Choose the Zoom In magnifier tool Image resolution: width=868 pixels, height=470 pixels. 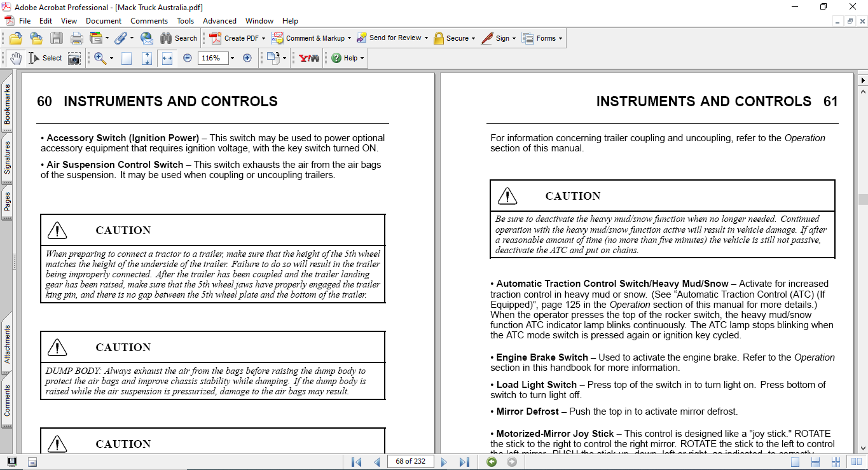pos(100,58)
